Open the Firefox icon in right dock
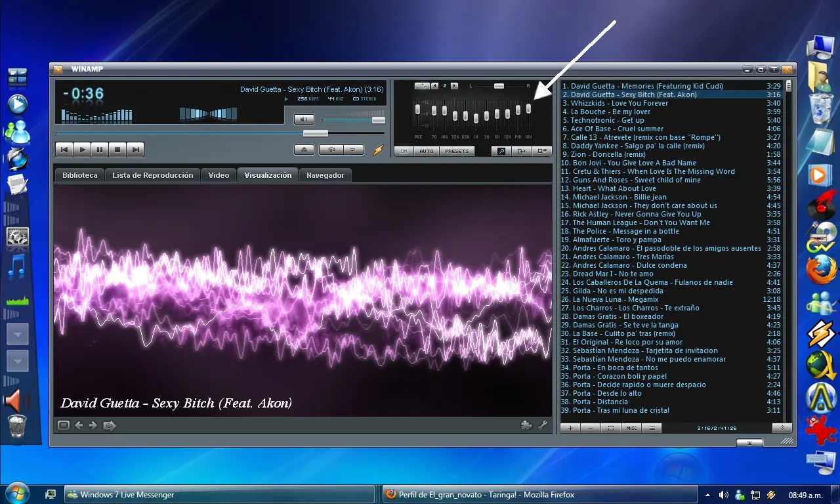Screen dimensions: 840x504 821,270
